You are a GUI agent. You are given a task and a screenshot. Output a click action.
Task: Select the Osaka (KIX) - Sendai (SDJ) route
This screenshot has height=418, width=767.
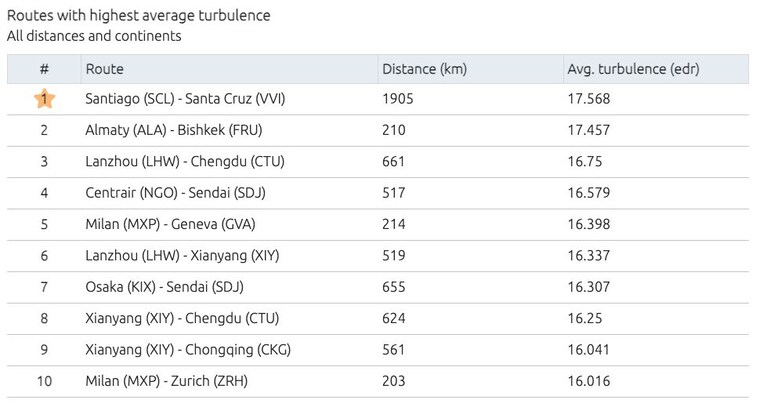coord(164,286)
